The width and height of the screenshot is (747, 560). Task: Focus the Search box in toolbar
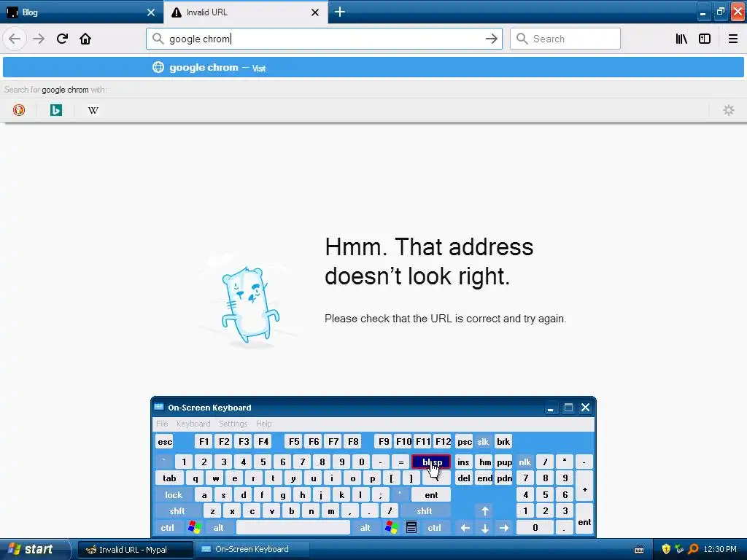click(x=565, y=39)
